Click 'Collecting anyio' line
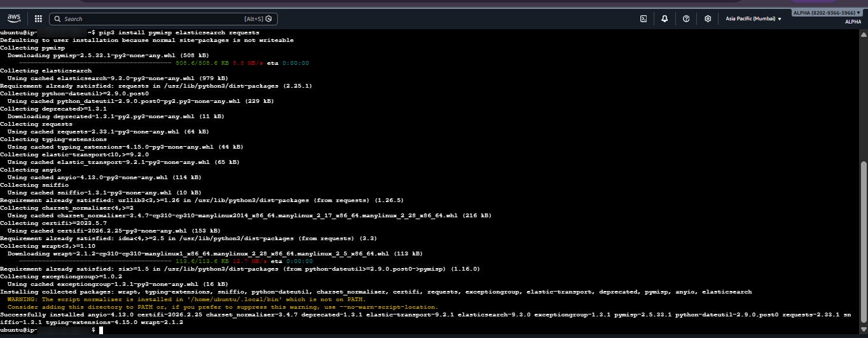 coord(31,170)
